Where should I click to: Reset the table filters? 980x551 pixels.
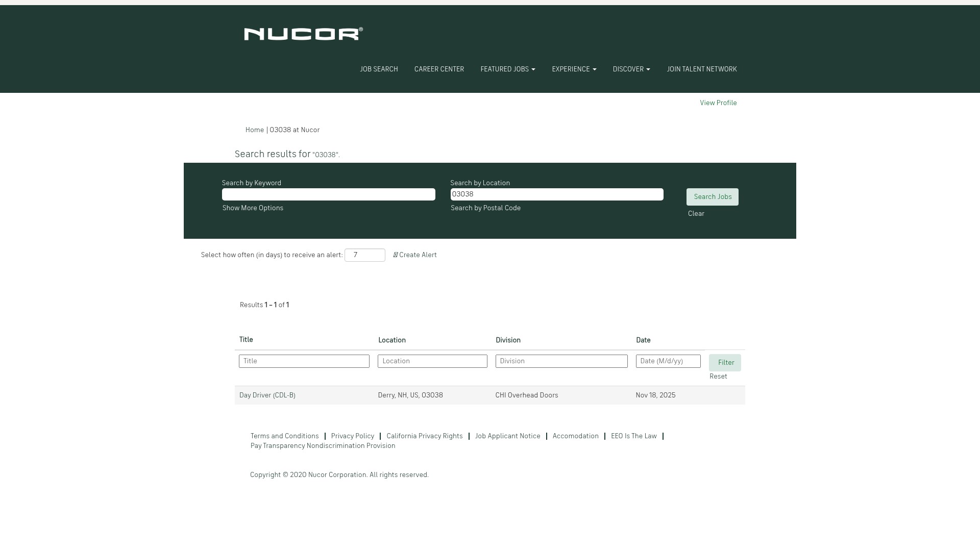click(718, 377)
